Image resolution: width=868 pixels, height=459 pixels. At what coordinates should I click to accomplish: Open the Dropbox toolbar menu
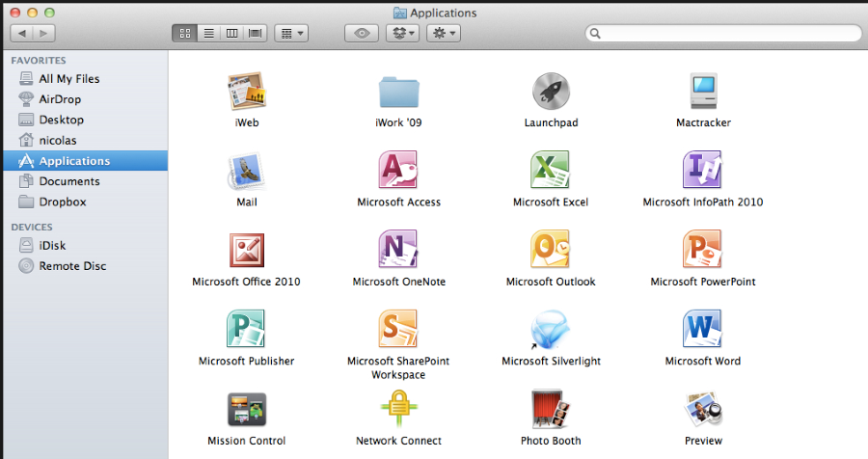pyautogui.click(x=402, y=33)
